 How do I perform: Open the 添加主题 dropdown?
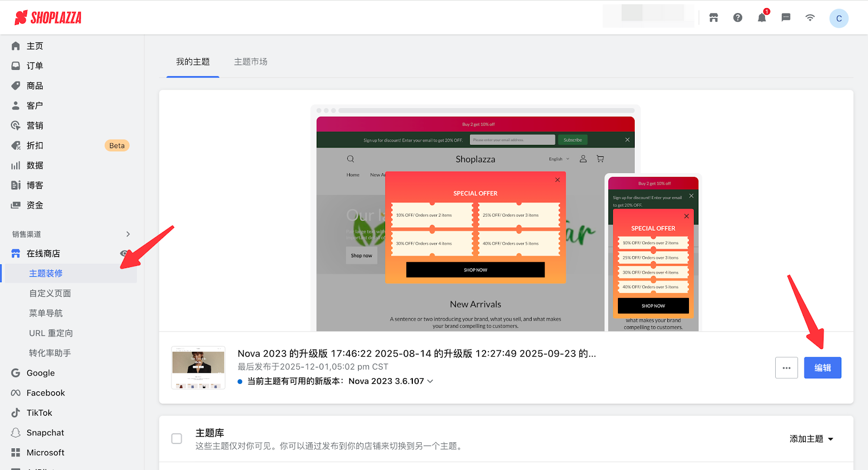point(811,439)
